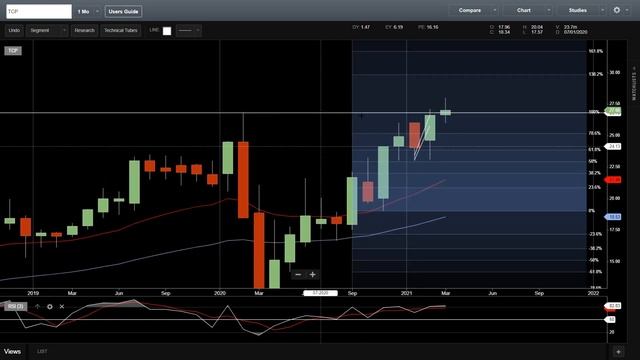640x360 pixels.
Task: Pick the white line color swatch
Action: coord(167,31)
